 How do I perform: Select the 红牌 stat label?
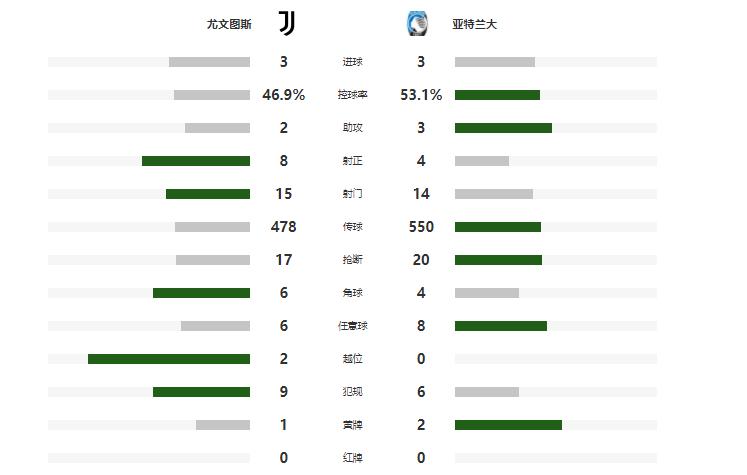click(x=352, y=458)
